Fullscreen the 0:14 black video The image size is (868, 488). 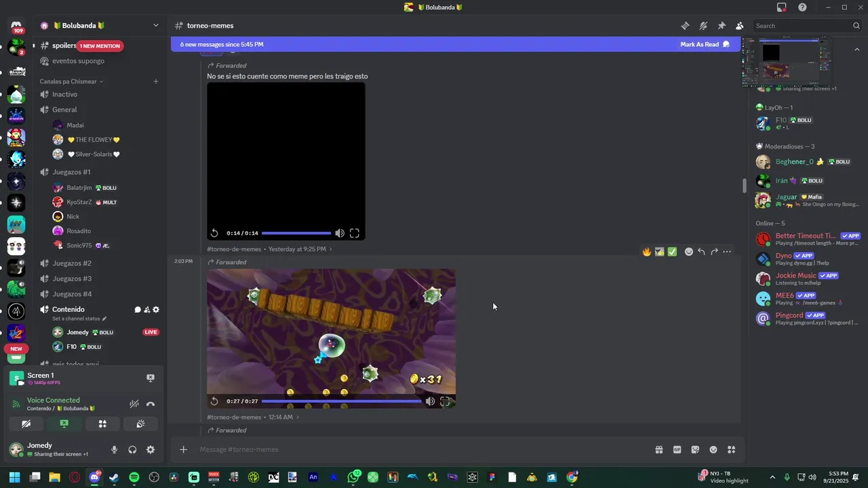(x=355, y=233)
